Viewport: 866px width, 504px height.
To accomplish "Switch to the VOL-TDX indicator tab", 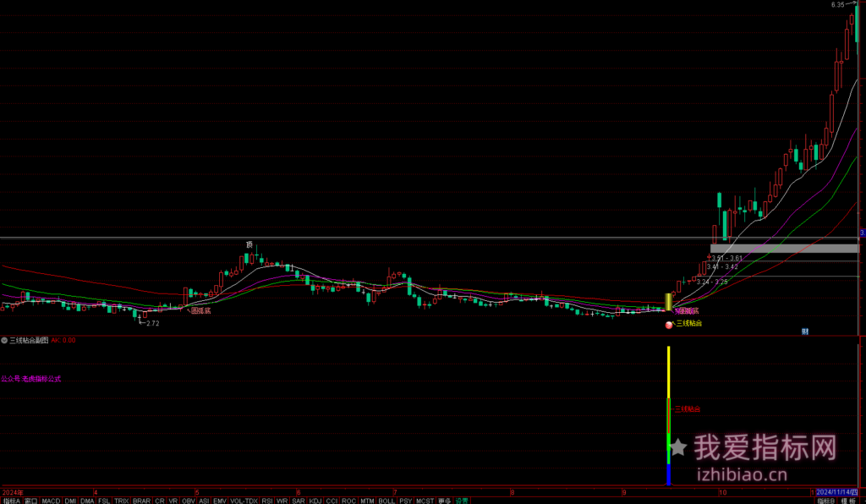I will (x=244, y=501).
